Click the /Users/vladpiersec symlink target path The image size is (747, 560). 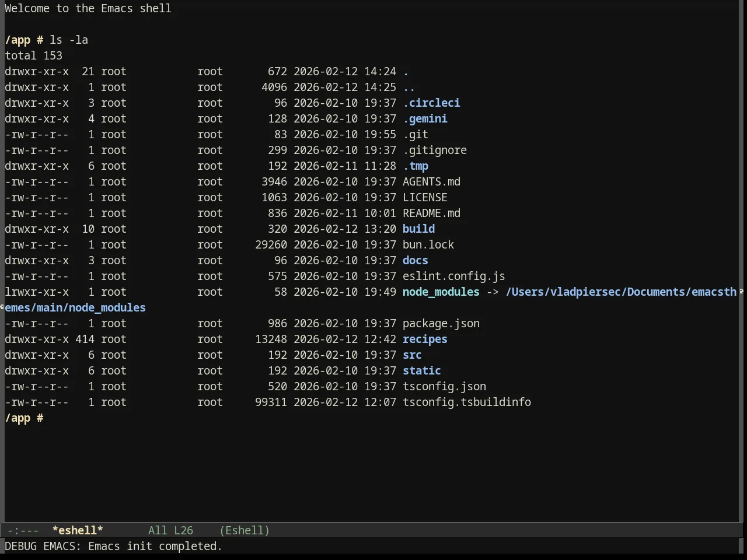(x=621, y=292)
